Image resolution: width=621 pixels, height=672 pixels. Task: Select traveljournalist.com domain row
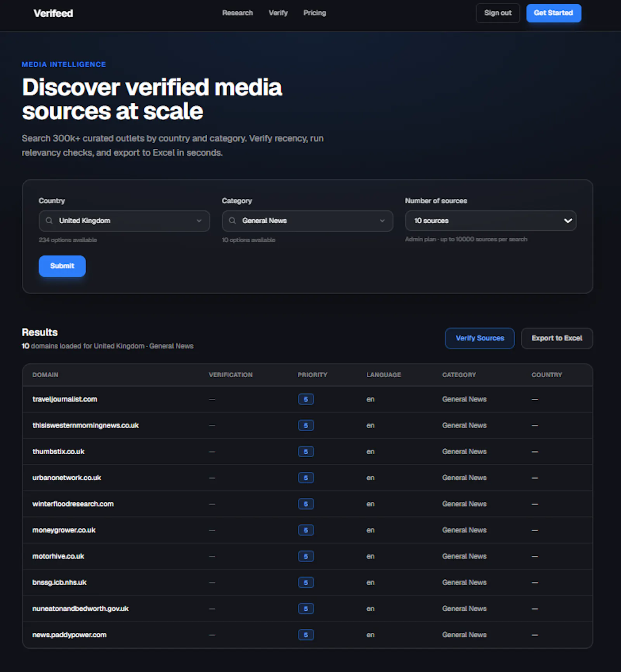pyautogui.click(x=307, y=399)
